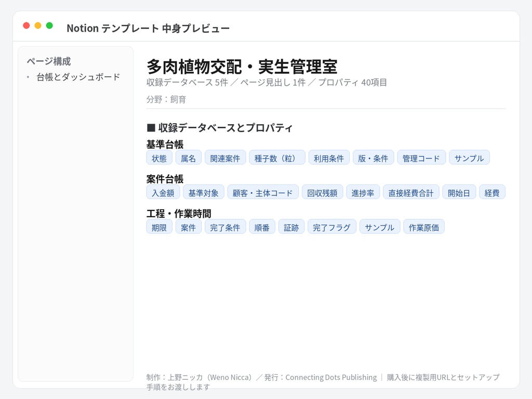The width and height of the screenshot is (532, 399).
Task: Click the 工程・作業時間 database heading
Action: click(179, 214)
